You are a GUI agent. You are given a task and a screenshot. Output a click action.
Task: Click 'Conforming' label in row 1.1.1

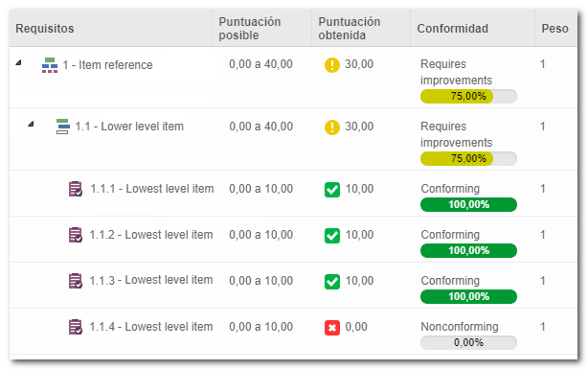[450, 189]
